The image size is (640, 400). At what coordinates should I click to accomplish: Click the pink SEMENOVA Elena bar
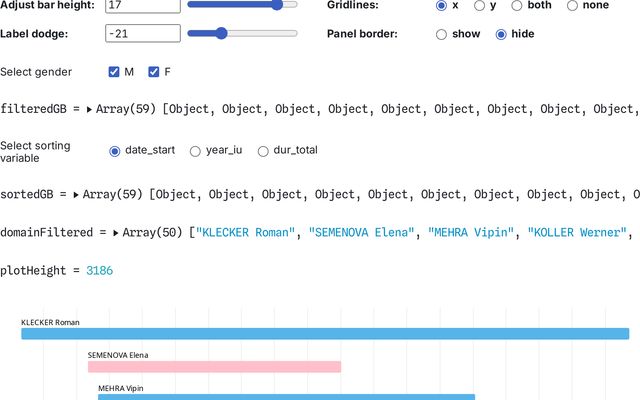pos(214,367)
